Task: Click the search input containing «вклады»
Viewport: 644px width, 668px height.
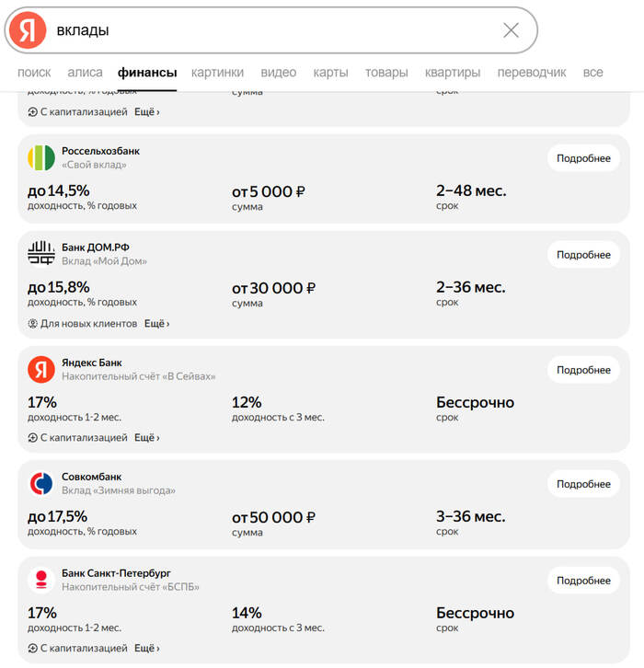Action: point(276,30)
